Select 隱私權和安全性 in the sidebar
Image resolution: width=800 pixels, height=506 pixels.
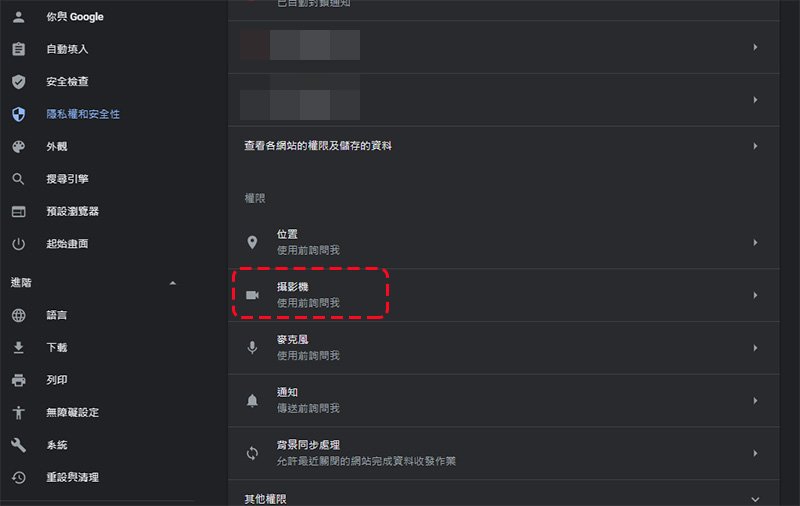click(x=83, y=114)
